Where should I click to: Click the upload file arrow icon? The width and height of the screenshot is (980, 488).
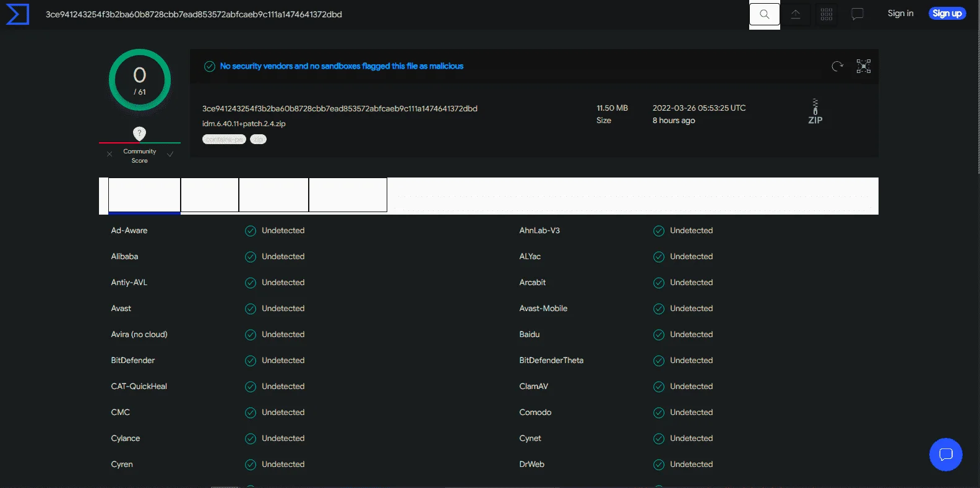click(796, 14)
